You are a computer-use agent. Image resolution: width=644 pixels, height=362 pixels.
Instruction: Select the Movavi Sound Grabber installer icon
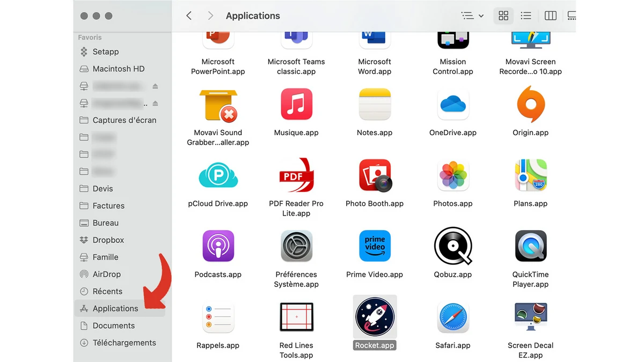click(x=218, y=105)
